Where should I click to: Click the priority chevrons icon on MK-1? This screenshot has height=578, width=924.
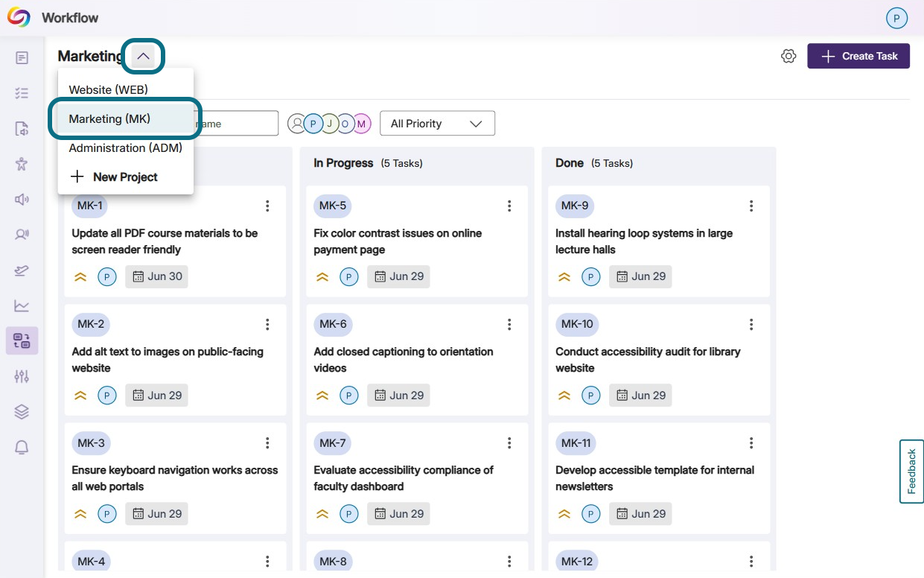80,277
